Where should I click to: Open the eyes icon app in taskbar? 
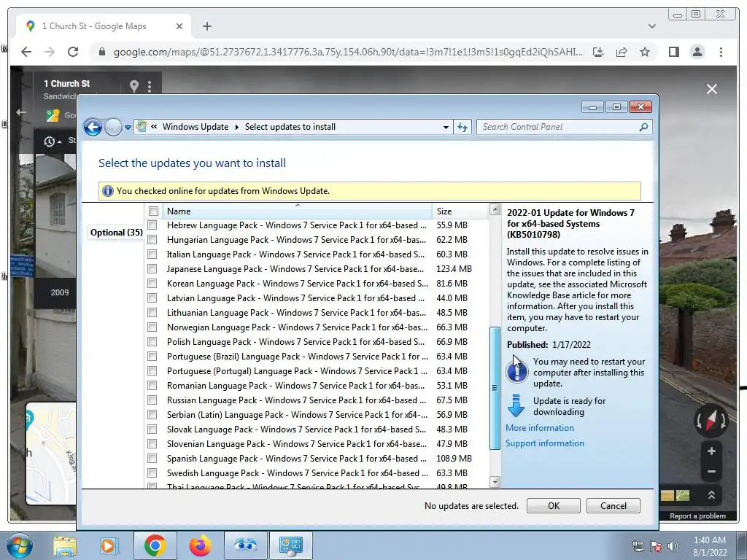[245, 545]
